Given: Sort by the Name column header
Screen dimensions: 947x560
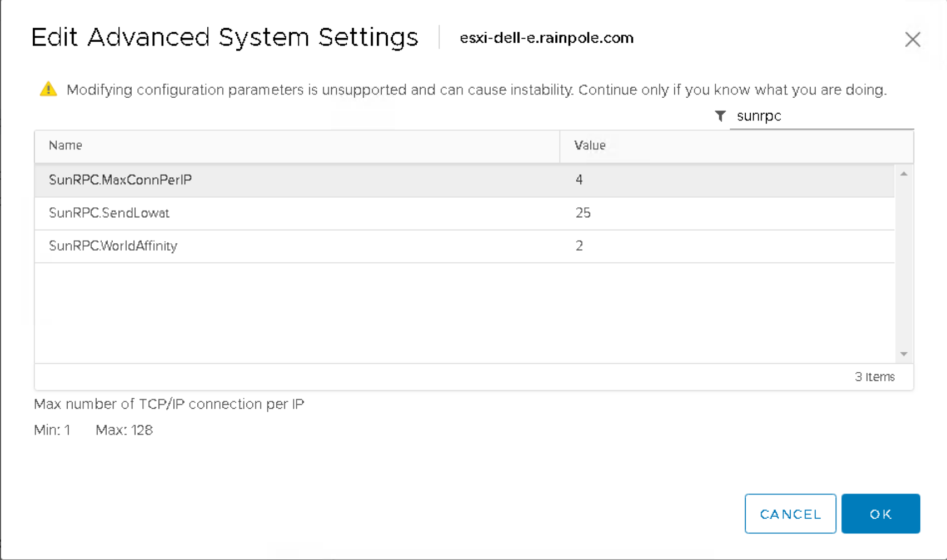Looking at the screenshot, I should (x=66, y=146).
